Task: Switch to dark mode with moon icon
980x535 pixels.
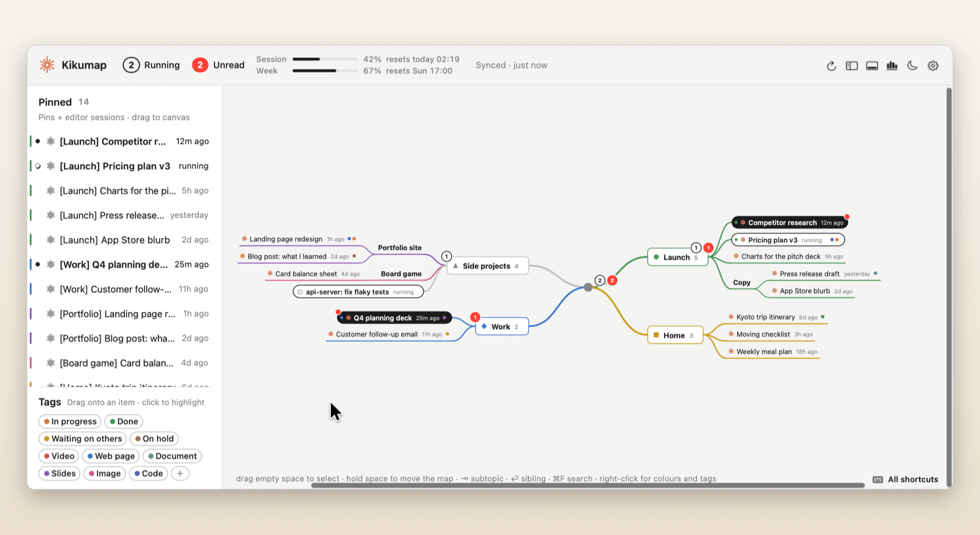Action: 912,66
